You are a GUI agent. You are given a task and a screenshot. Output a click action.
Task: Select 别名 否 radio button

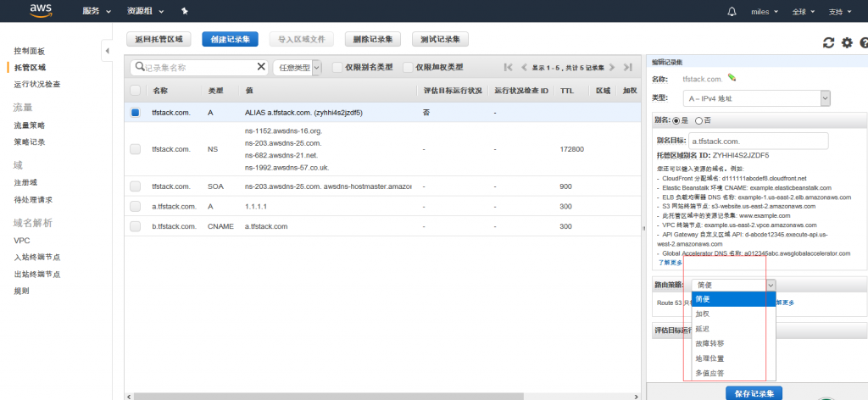point(698,120)
